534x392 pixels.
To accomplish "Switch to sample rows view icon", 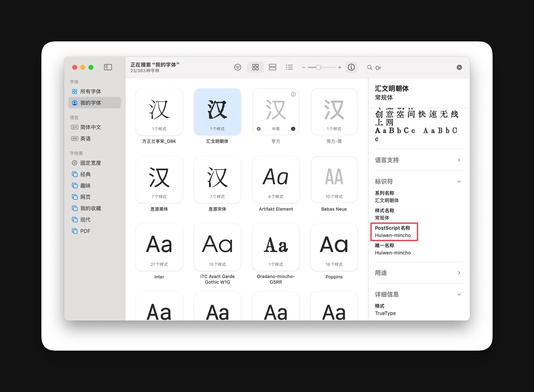I will click(272, 67).
